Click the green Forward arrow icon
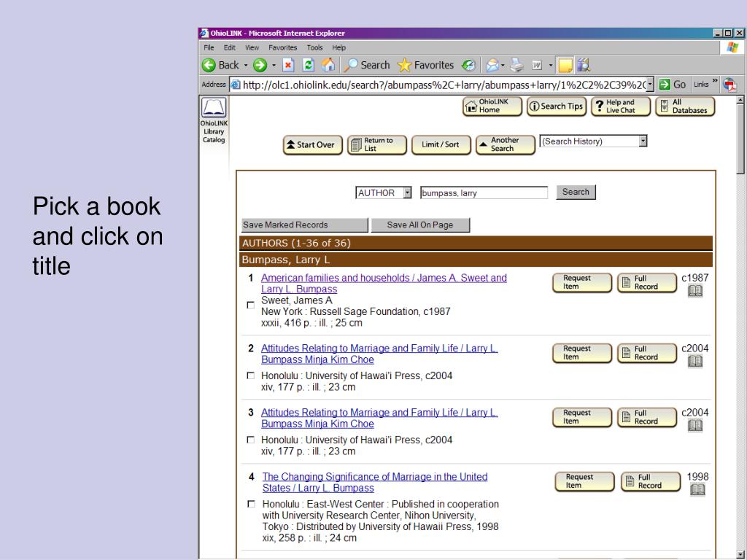Image resolution: width=747 pixels, height=560 pixels. point(260,65)
